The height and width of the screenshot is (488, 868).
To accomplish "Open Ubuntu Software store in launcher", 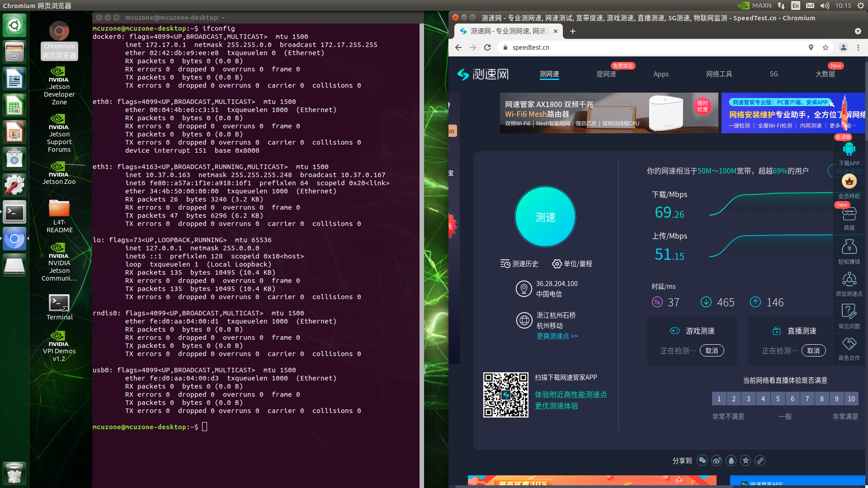I will pyautogui.click(x=14, y=159).
